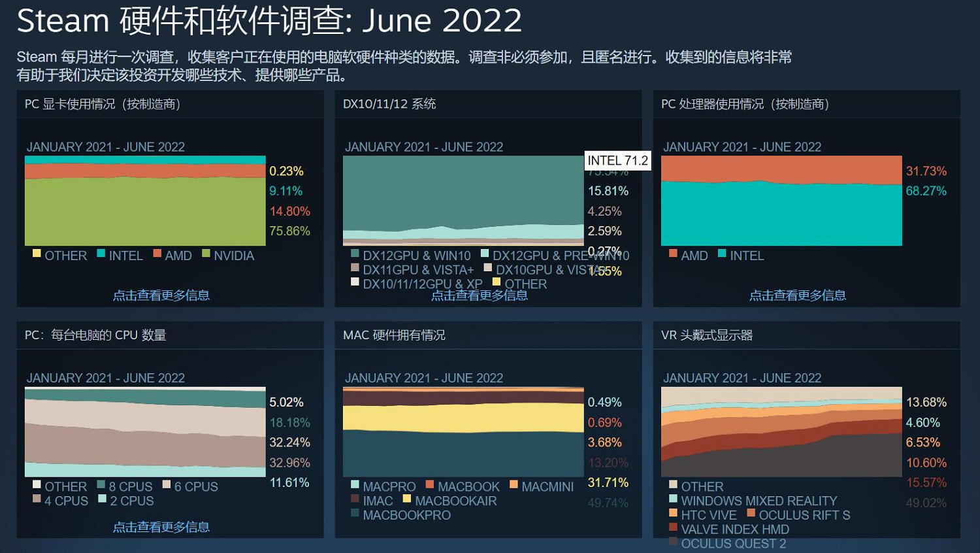Click the DX12GPU & WIN10 legend marker
Screen dimensions: 980x553
[x=353, y=254]
